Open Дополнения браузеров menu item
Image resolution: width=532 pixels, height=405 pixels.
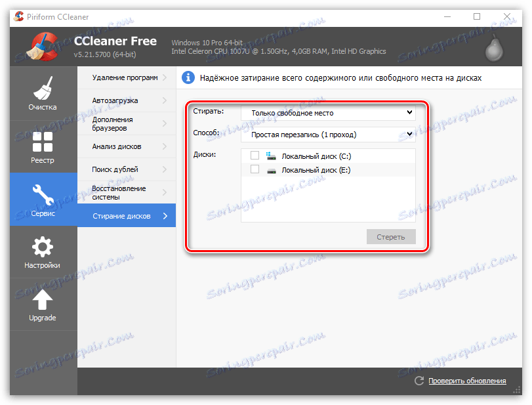tap(127, 123)
